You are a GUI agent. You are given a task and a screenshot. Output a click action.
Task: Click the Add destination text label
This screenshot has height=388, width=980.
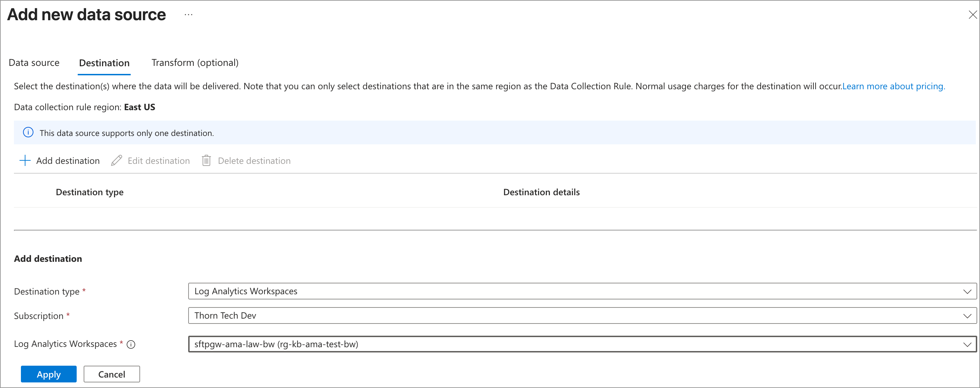click(x=68, y=161)
